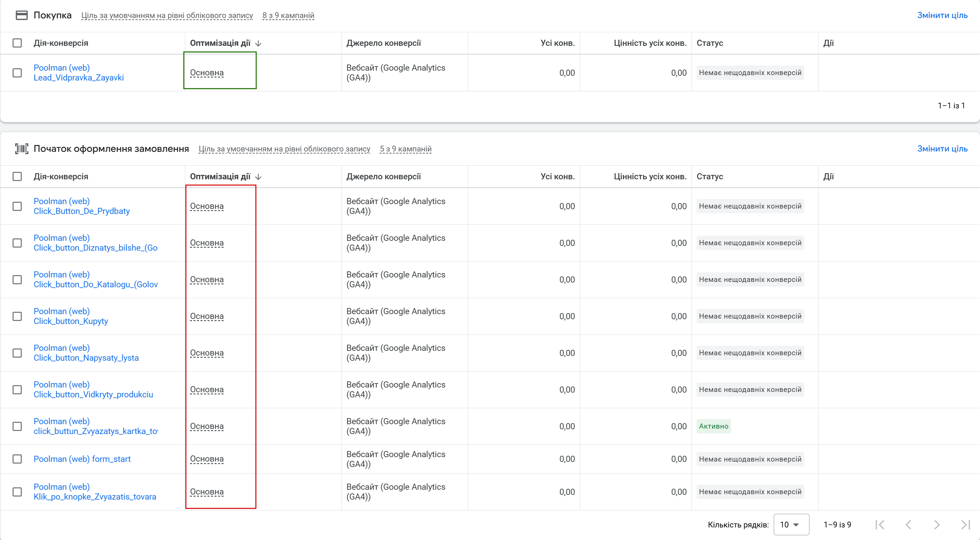
Task: Click Змінити ціль for the Покупка goal
Action: (942, 15)
